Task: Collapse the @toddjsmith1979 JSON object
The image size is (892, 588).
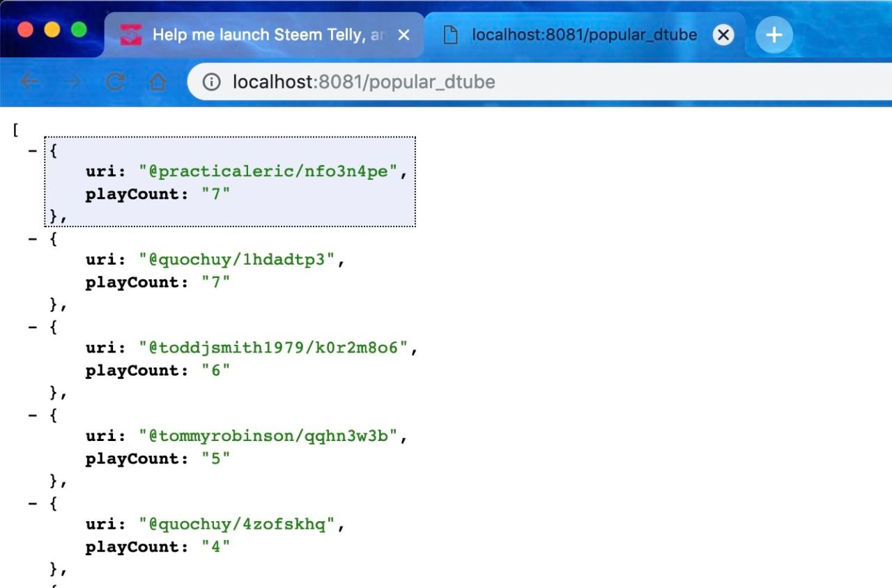Action: click(32, 326)
